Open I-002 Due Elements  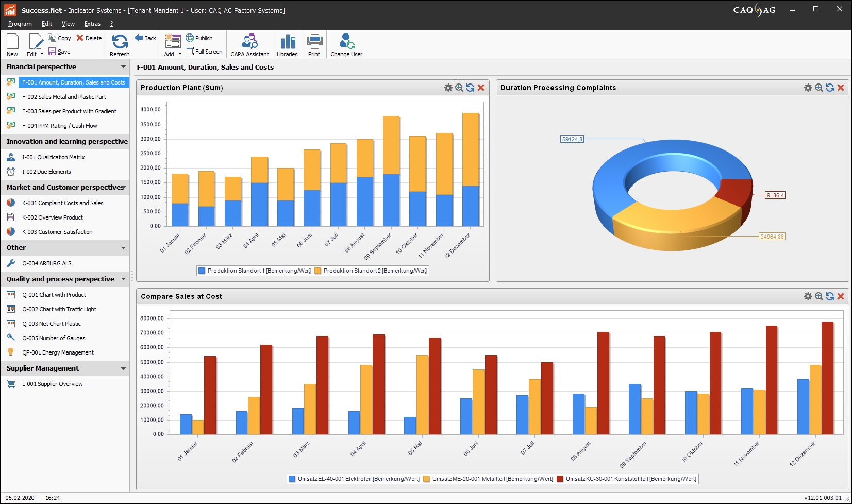(x=46, y=172)
